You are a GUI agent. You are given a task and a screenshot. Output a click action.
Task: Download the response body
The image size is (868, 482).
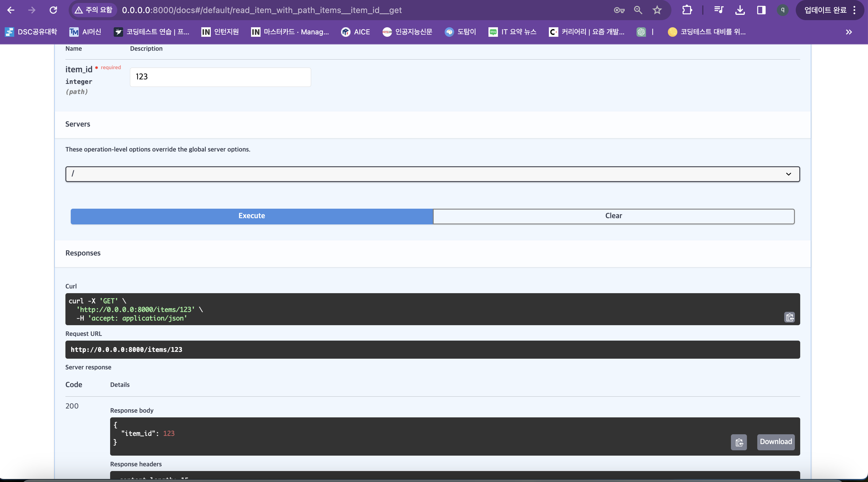[x=776, y=442]
